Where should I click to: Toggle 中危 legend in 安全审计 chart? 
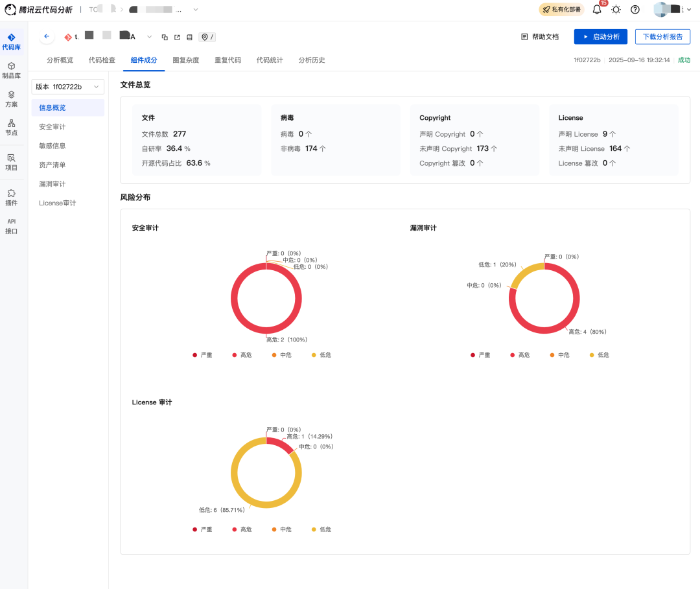[x=282, y=354]
